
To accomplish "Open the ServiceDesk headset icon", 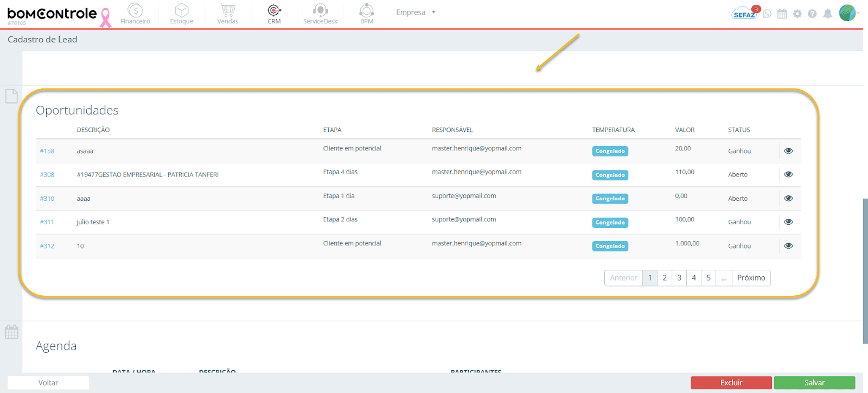I will coord(320,14).
